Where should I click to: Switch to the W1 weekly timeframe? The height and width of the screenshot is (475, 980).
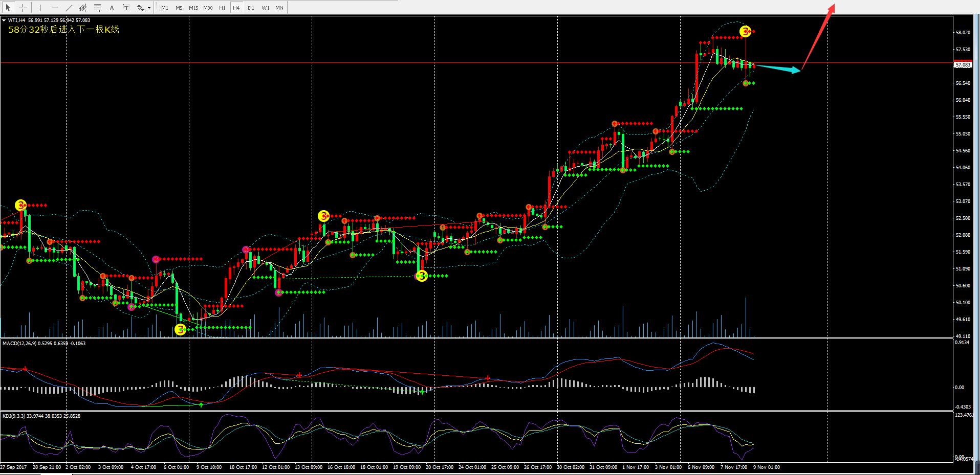coord(265,8)
